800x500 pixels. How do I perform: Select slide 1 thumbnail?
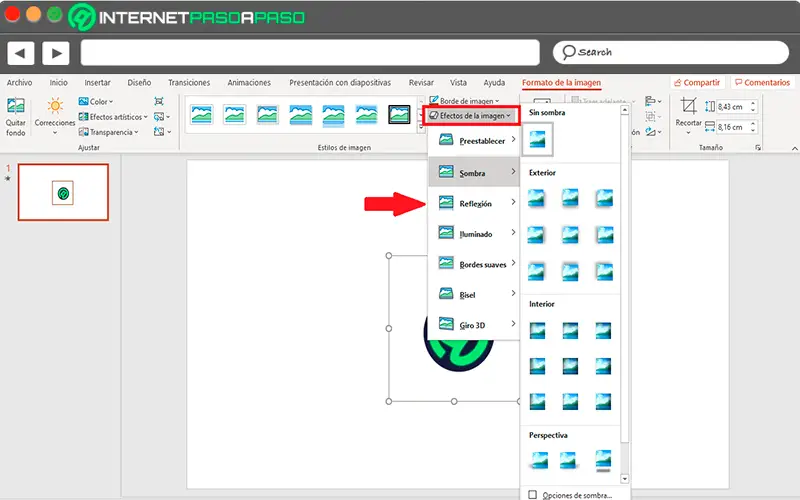coord(63,192)
